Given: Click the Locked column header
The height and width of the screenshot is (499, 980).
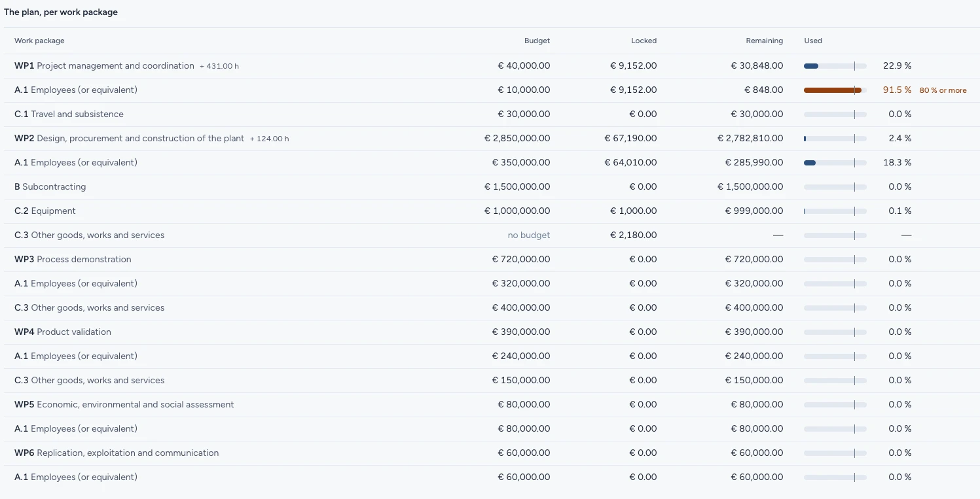Looking at the screenshot, I should [644, 41].
